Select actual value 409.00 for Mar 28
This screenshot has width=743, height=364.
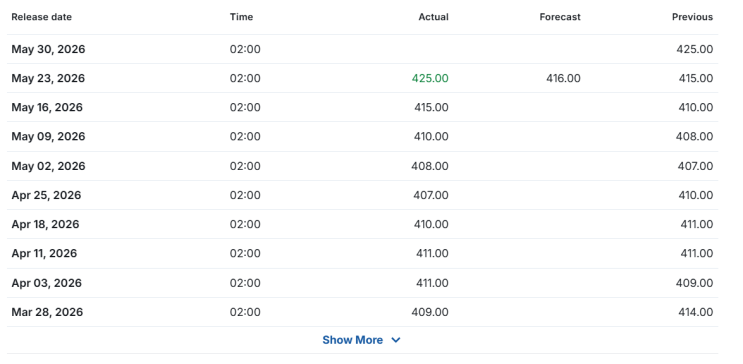click(430, 312)
